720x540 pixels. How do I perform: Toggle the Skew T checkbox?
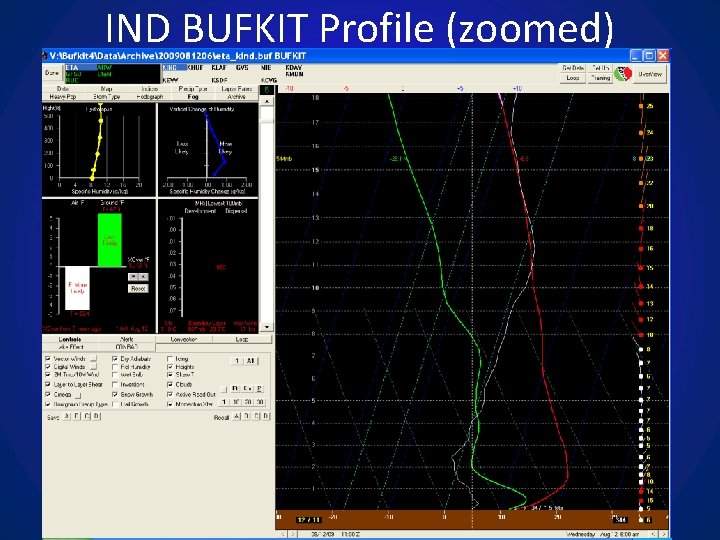(170, 375)
